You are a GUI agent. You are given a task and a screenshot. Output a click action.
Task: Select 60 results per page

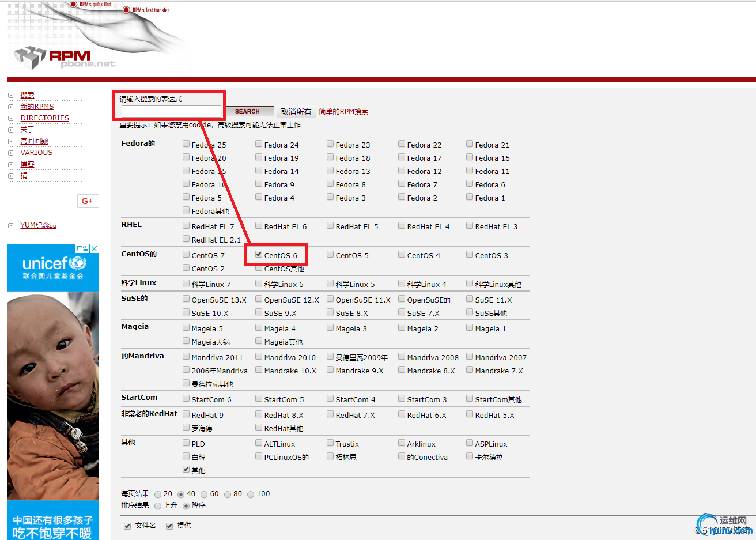tap(204, 494)
